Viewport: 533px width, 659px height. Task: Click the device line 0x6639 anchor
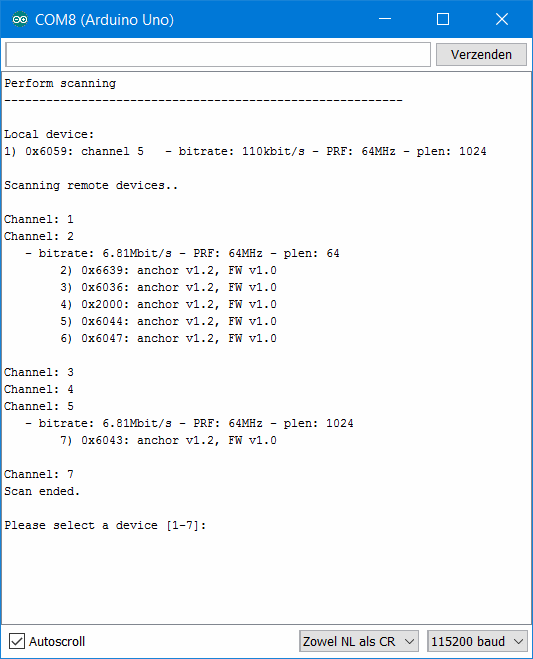[168, 270]
